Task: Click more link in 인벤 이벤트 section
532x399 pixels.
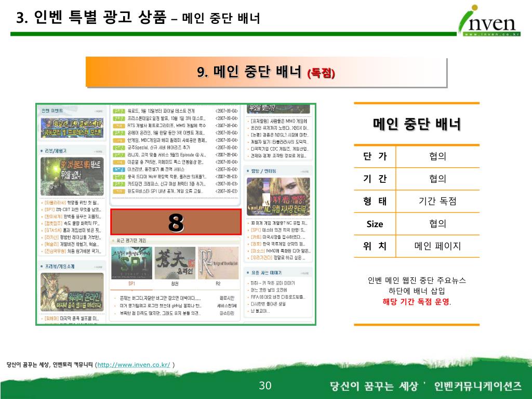Action: (99, 111)
